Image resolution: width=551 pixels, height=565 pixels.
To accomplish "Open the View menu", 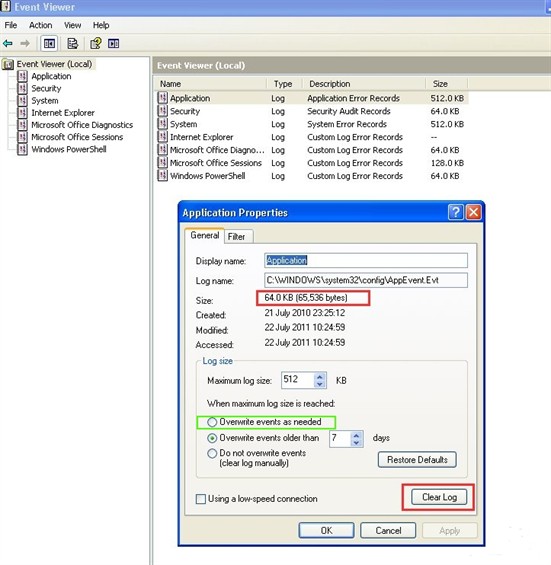I will coord(72,25).
